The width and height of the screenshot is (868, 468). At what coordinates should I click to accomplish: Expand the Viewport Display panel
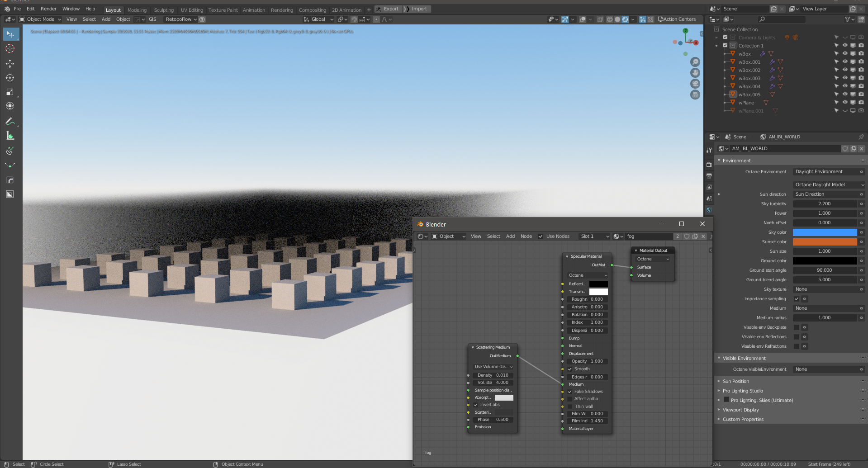719,410
